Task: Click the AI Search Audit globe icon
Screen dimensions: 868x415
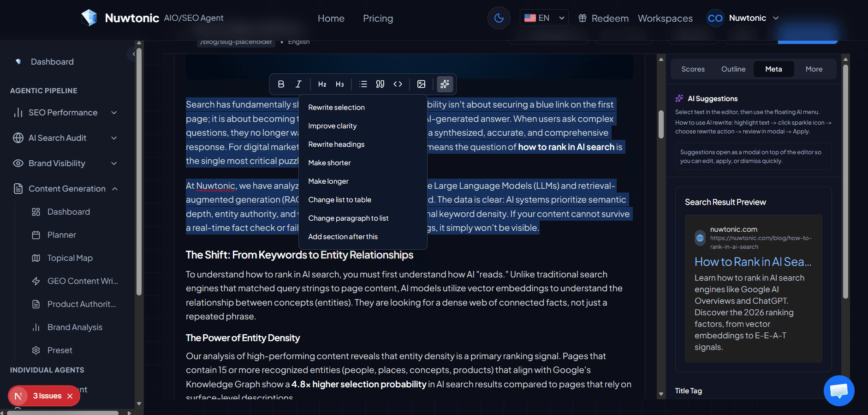Action: click(18, 138)
